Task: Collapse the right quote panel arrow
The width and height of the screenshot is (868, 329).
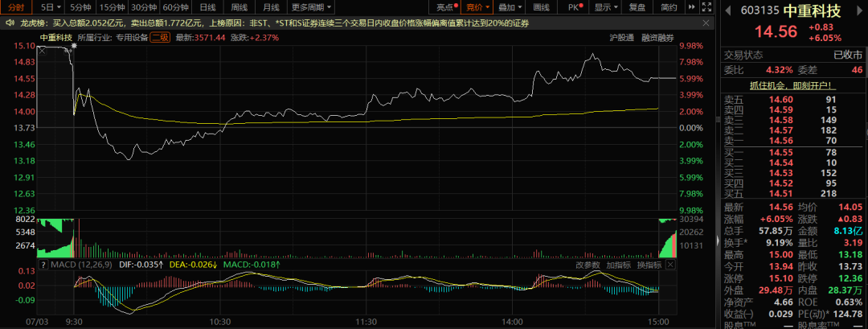Action: pos(719,242)
